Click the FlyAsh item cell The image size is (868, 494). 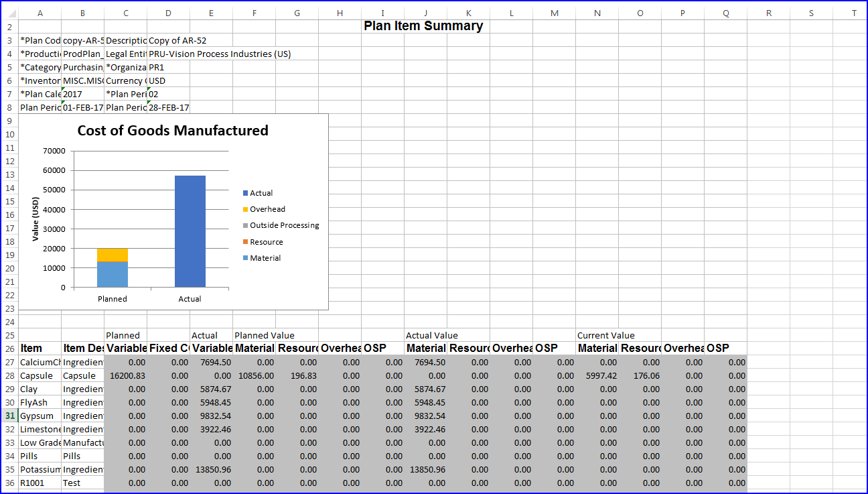tap(40, 402)
